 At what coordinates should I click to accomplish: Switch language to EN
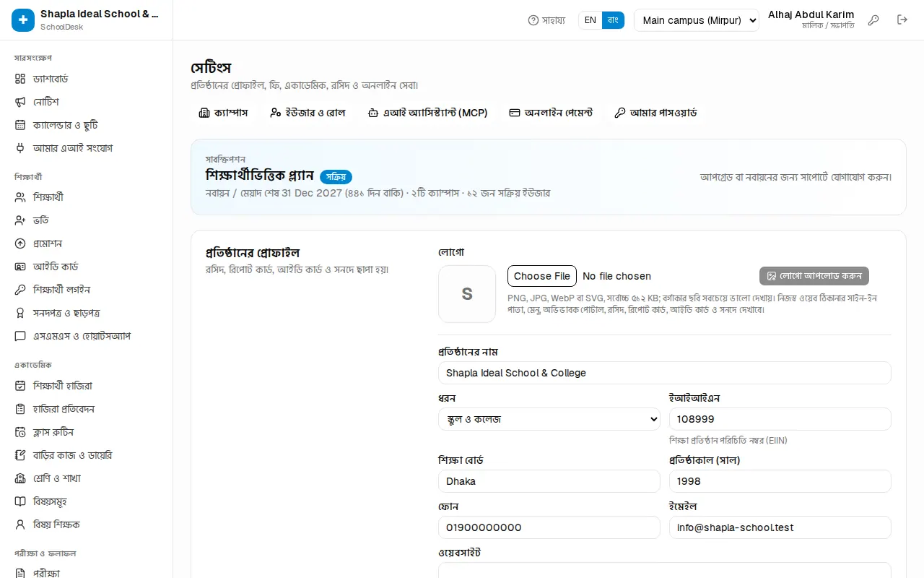tap(590, 20)
